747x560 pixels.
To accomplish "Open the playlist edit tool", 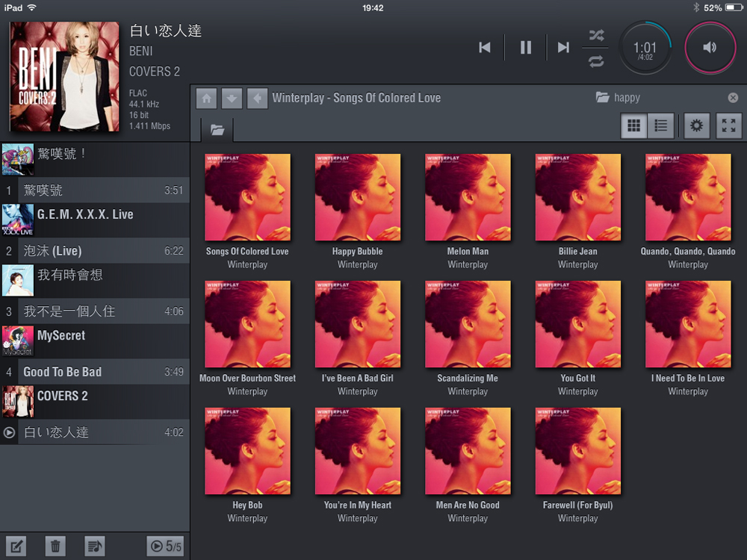I will pyautogui.click(x=16, y=547).
